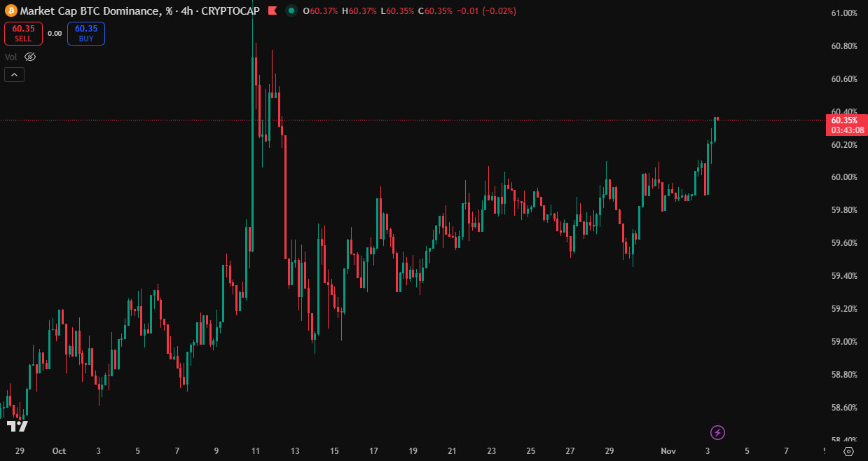The height and width of the screenshot is (461, 868).
Task: Click the purple lightning bolt event icon
Action: tap(717, 432)
